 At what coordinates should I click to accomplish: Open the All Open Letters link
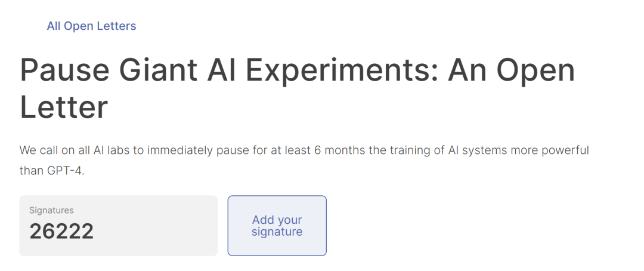[91, 26]
